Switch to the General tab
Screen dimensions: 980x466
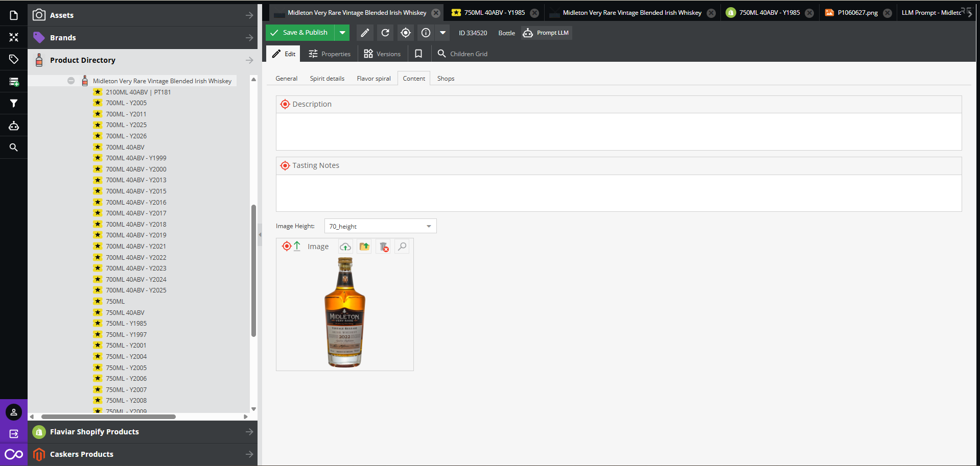tap(286, 79)
